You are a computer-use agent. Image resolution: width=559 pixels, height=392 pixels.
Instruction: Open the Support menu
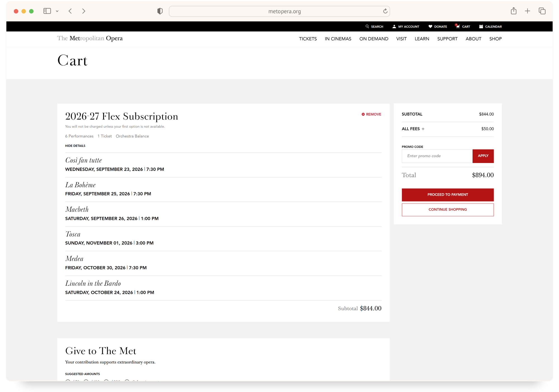pos(447,39)
